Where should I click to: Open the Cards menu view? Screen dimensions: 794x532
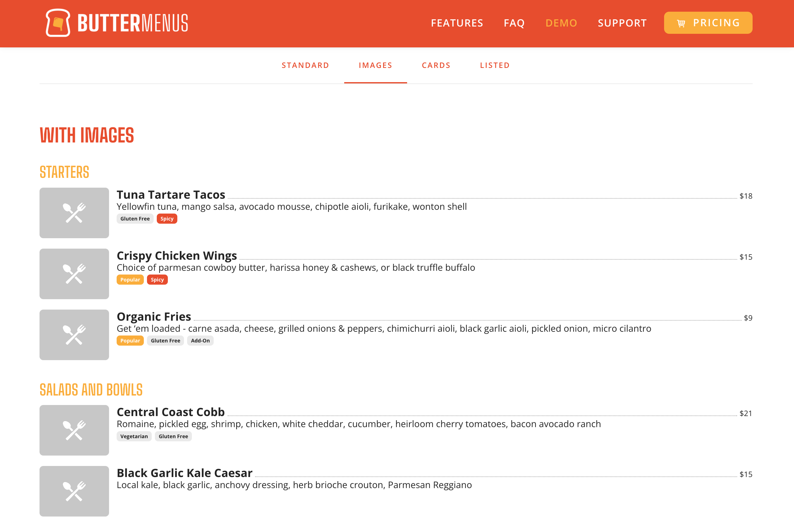[436, 65]
